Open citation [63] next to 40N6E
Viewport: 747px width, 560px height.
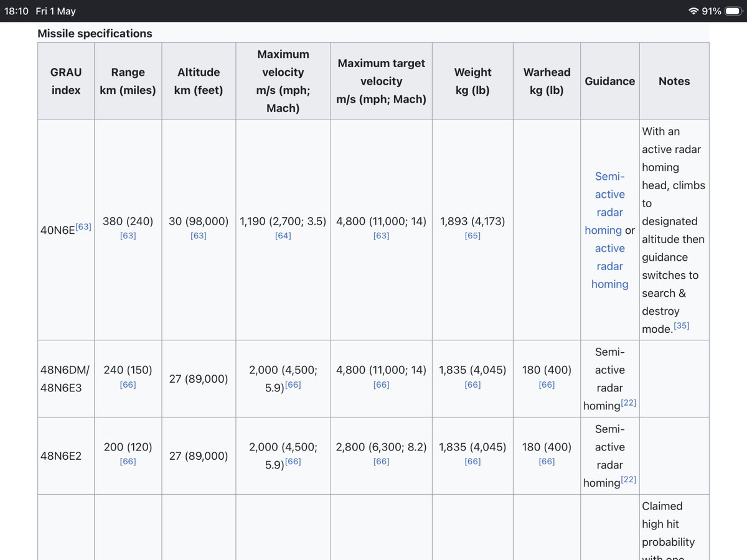[83, 226]
